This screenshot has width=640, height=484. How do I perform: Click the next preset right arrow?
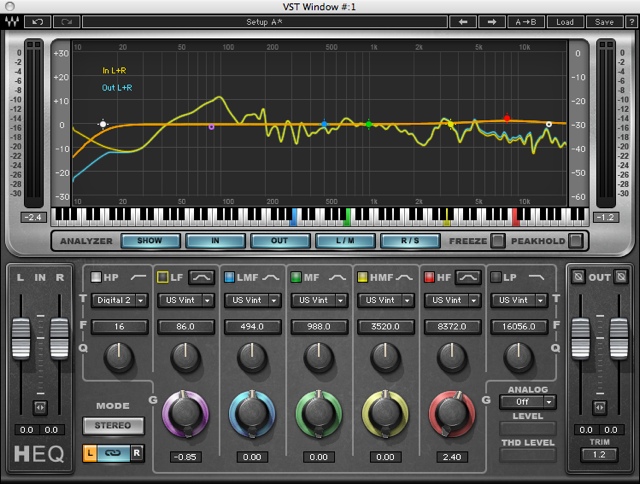[x=491, y=21]
